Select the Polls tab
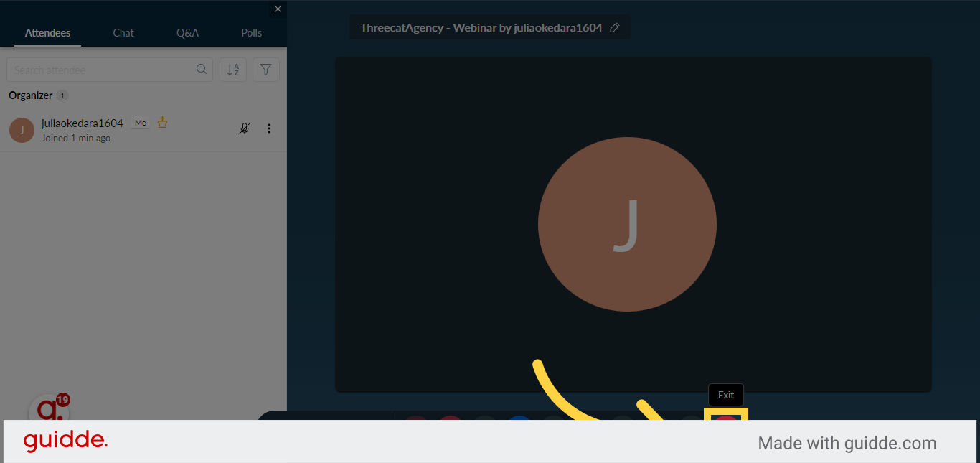Viewport: 980px width, 463px height. coord(252,33)
